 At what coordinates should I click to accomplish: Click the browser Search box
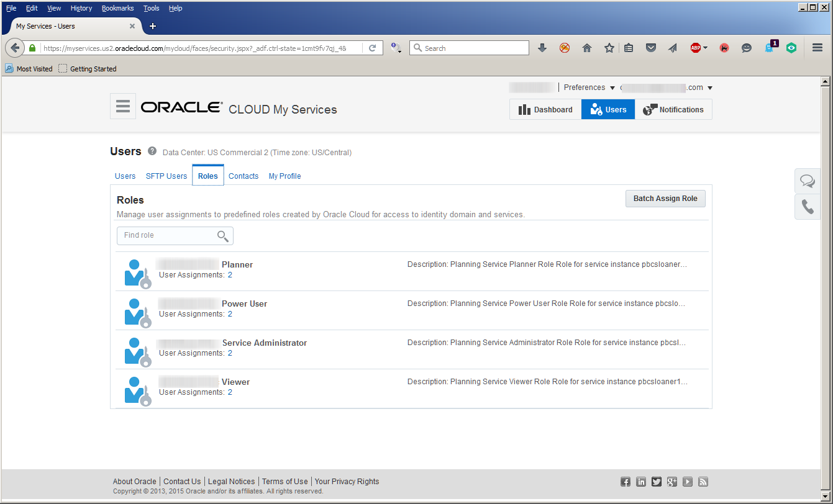coord(469,48)
